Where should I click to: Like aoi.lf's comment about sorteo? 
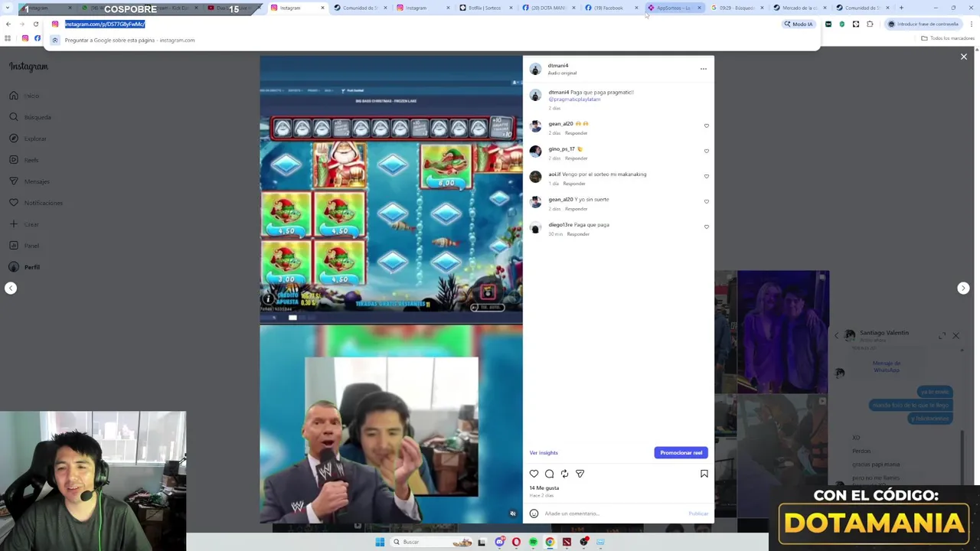(x=707, y=177)
